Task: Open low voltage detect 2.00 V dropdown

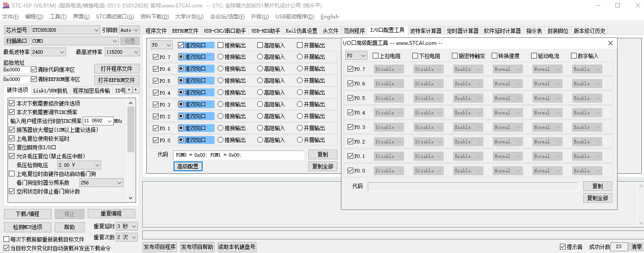Action: pyautogui.click(x=79, y=165)
